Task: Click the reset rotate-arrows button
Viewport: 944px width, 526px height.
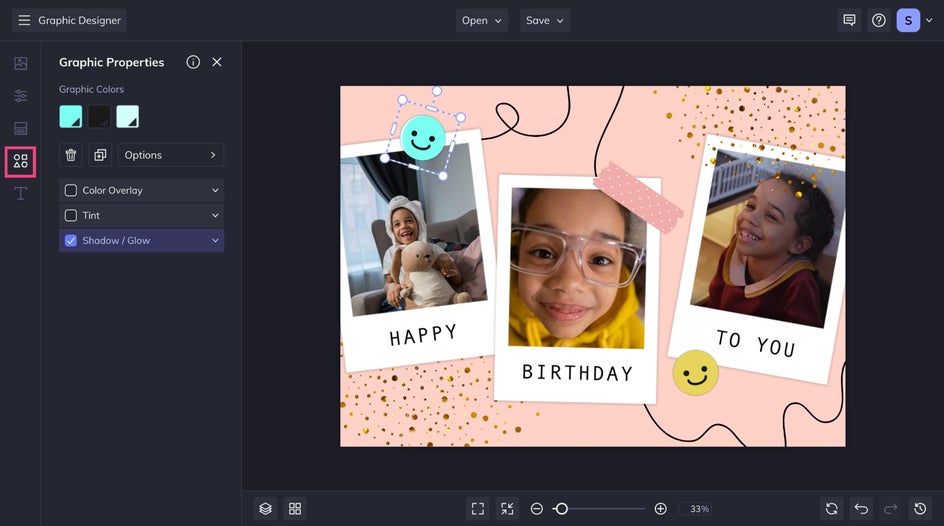Action: coord(831,509)
